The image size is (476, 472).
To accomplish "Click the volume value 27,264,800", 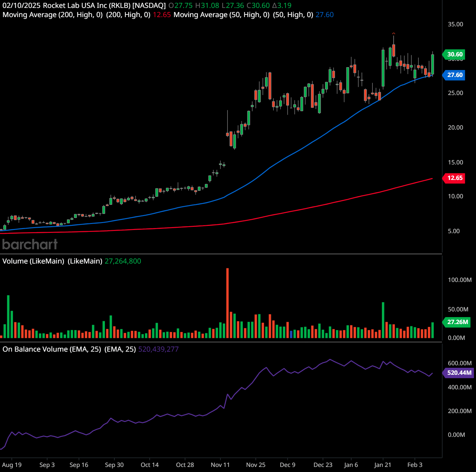I will 123,261.
